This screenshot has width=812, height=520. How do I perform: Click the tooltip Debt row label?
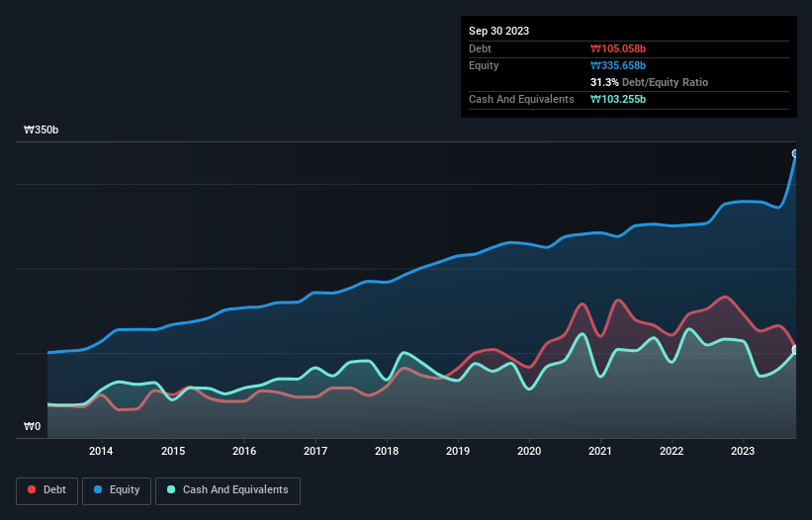(x=480, y=48)
